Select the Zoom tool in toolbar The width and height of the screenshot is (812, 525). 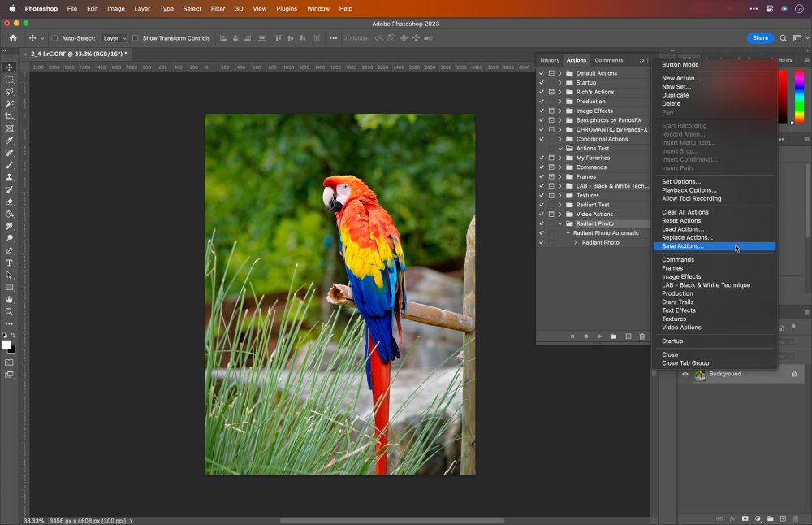point(10,312)
